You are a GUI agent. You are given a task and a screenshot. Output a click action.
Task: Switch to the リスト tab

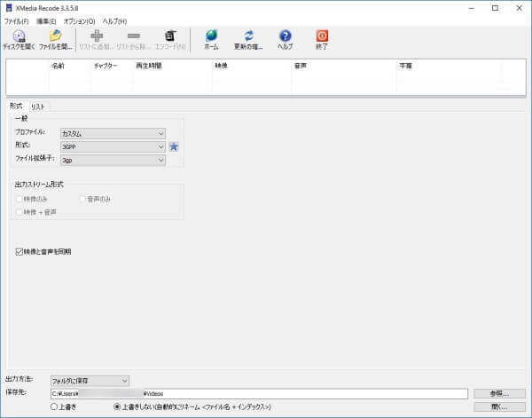pyautogui.click(x=38, y=106)
